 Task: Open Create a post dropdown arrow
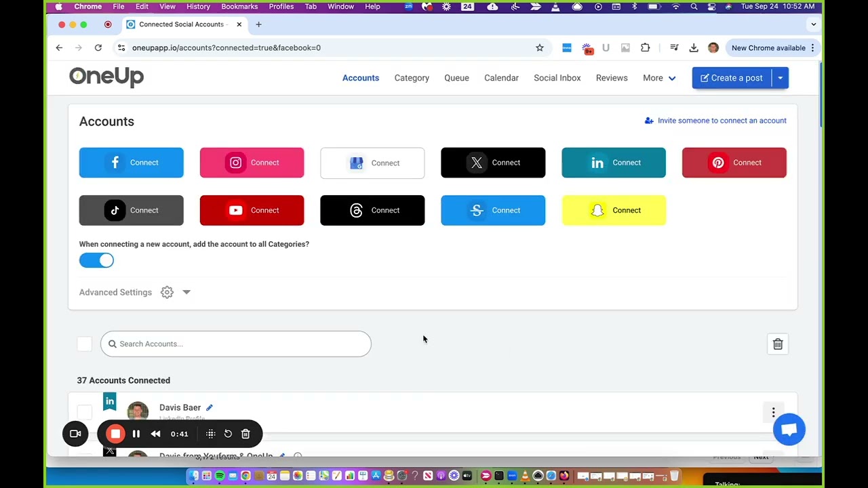781,78
